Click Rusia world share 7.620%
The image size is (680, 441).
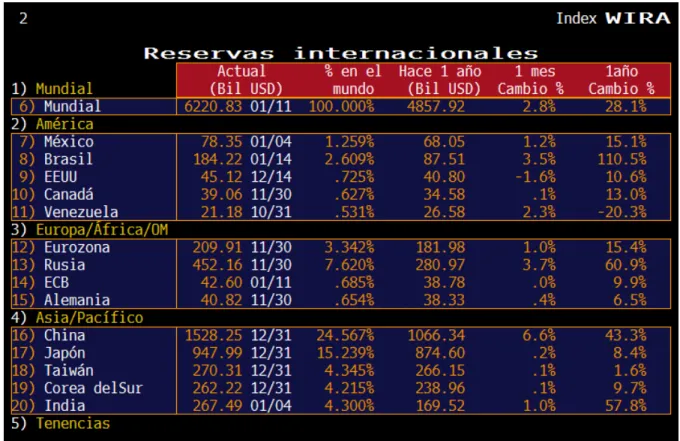[350, 265]
